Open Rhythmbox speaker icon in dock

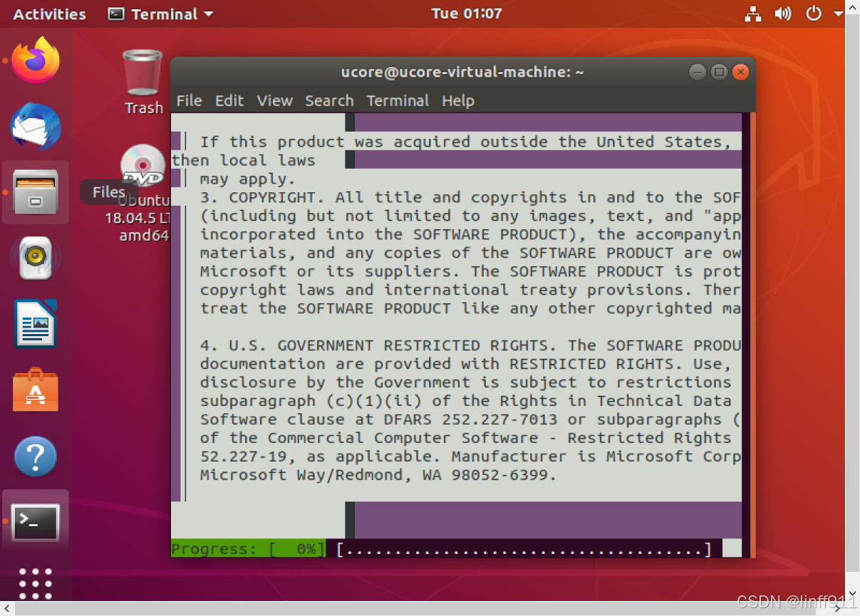(x=36, y=258)
